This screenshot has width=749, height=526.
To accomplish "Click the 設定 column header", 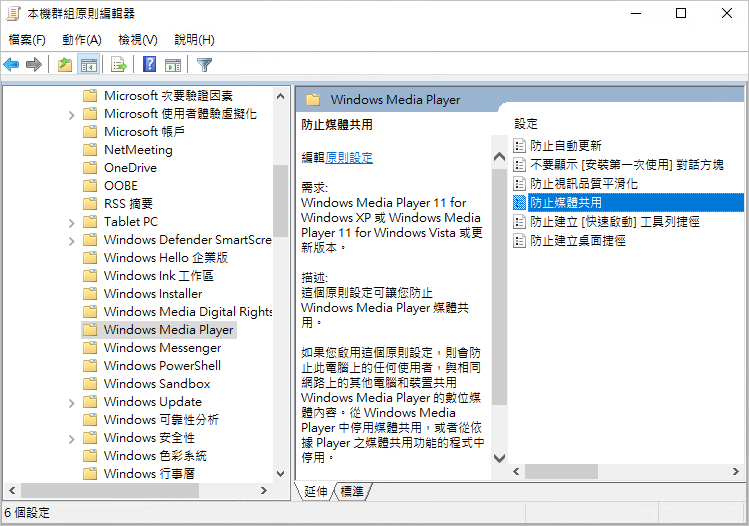I will (526, 124).
